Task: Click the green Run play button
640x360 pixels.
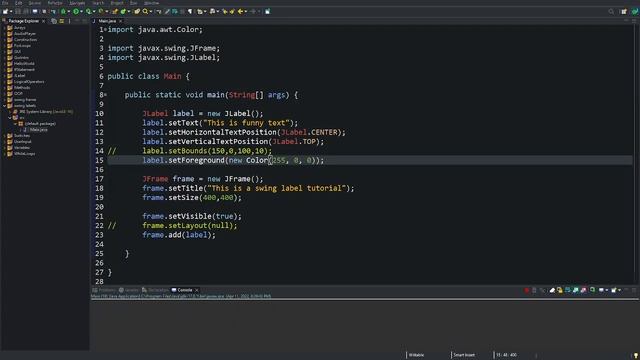Action: [x=76, y=11]
